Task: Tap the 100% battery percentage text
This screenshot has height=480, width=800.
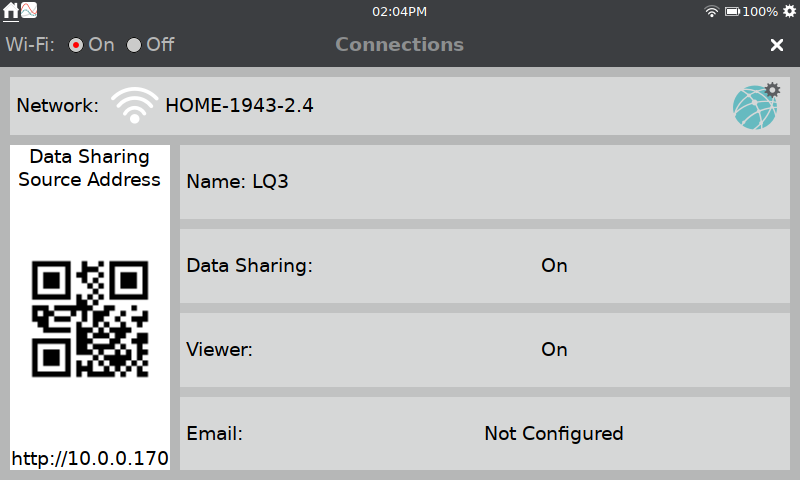Action: [x=760, y=11]
